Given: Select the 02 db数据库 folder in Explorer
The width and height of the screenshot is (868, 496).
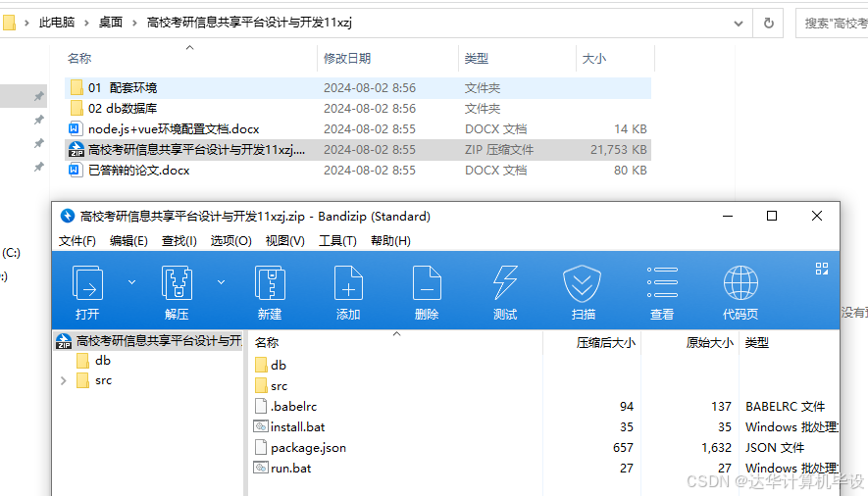Looking at the screenshot, I should pyautogui.click(x=358, y=109).
